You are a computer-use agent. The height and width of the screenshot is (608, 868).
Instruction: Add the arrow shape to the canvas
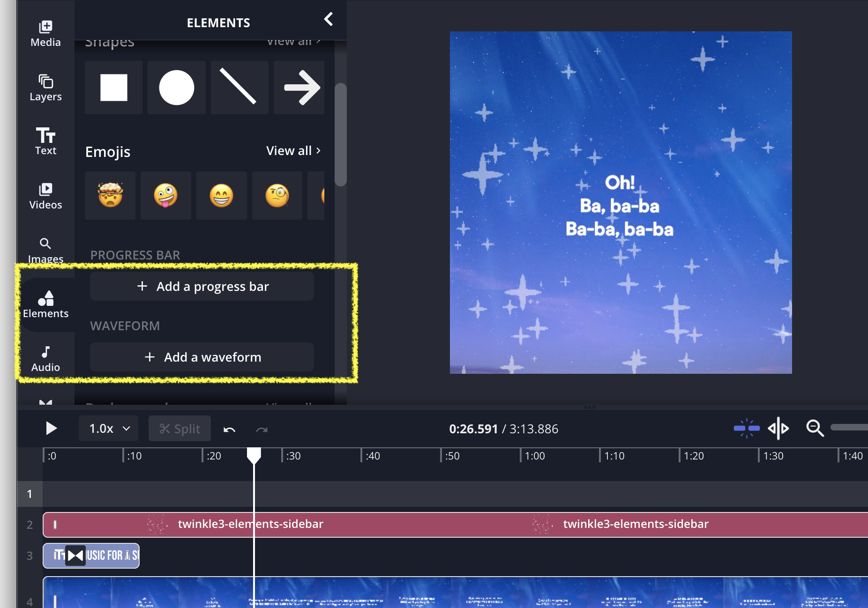[300, 88]
